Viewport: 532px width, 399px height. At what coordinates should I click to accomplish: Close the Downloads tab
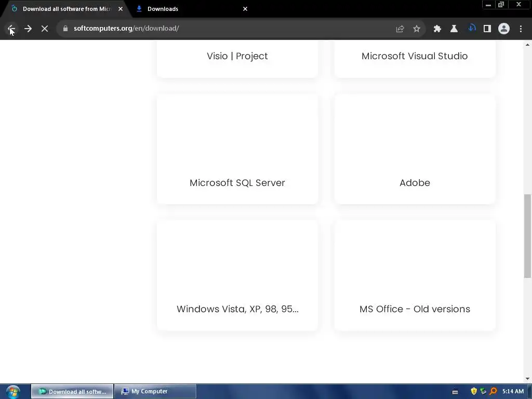click(x=245, y=9)
